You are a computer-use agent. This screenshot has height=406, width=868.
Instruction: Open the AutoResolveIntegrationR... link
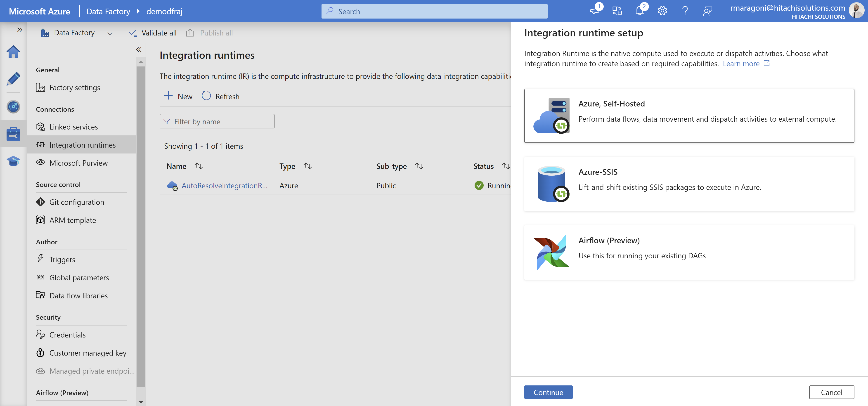coord(225,186)
